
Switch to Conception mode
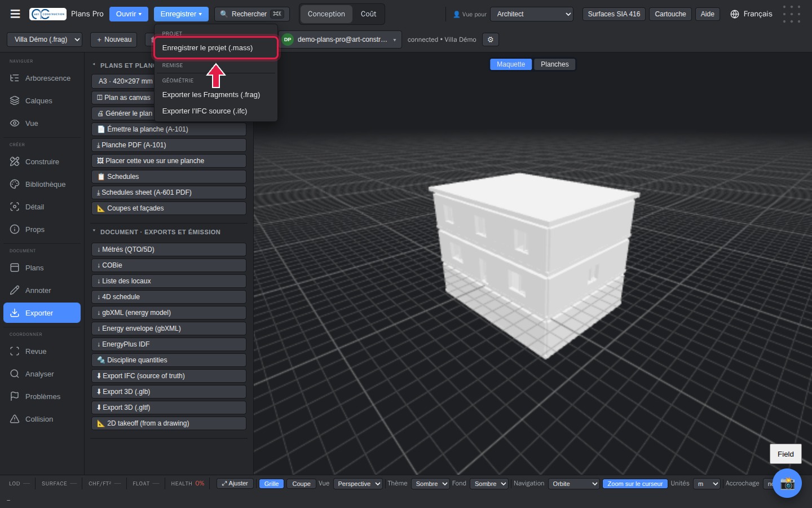tap(326, 14)
